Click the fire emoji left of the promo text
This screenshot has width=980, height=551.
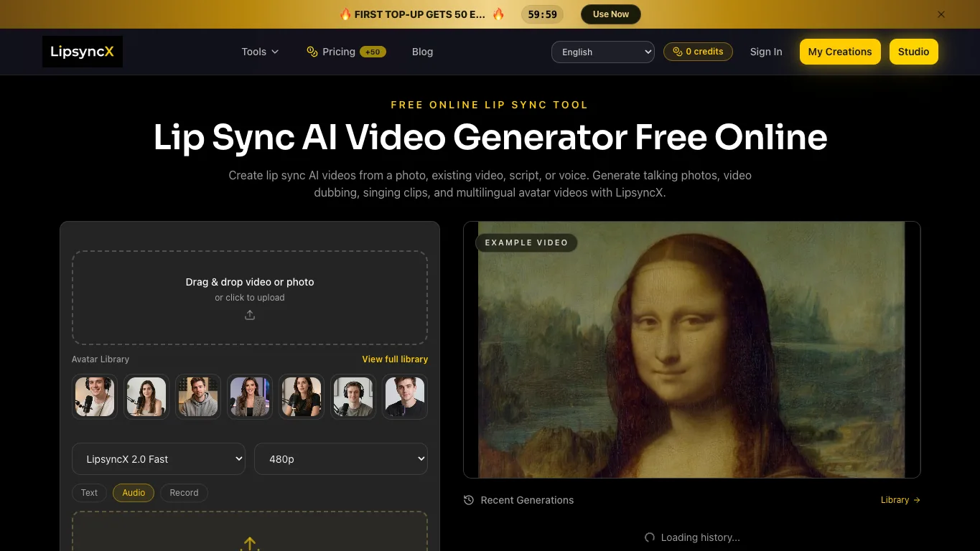click(x=345, y=14)
